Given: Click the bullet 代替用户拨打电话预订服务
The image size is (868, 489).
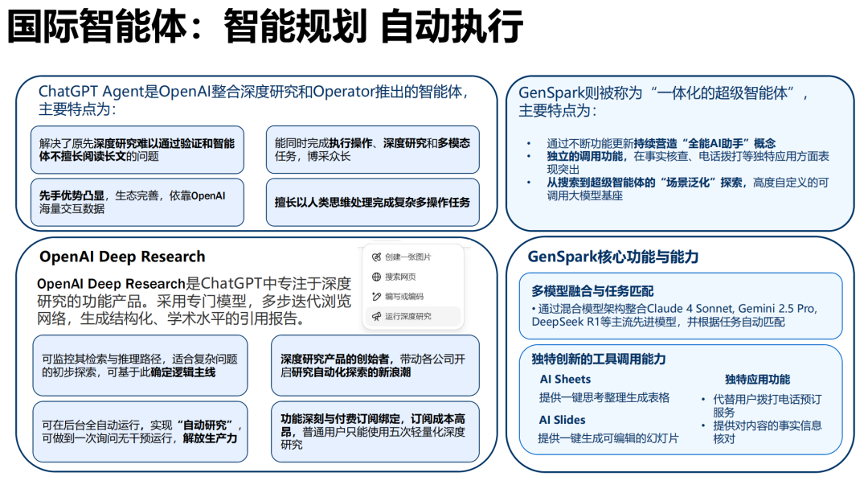Looking at the screenshot, I should [x=768, y=405].
